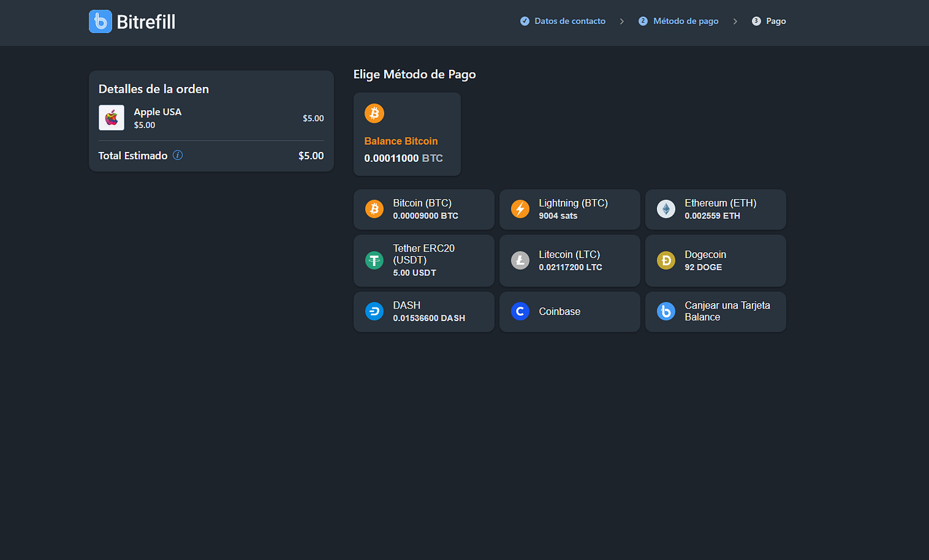Viewport: 929px width, 560px height.
Task: Click the DASH icon
Action: click(374, 311)
